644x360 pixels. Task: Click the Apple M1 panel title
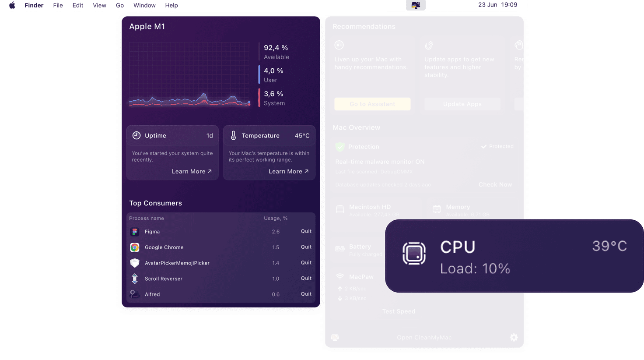[147, 26]
